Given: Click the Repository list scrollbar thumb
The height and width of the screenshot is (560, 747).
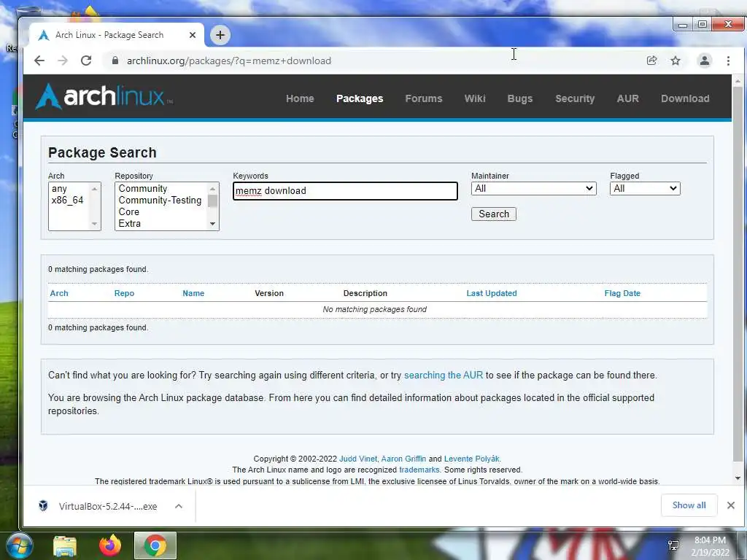Looking at the screenshot, I should (212, 201).
